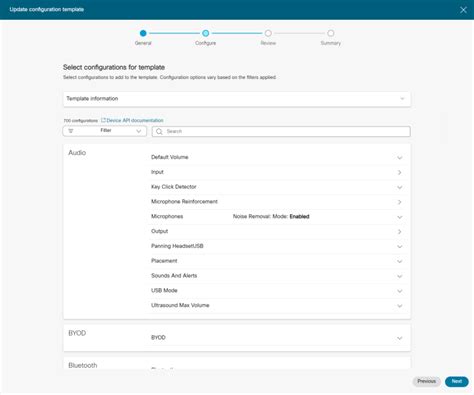This screenshot has height=395, width=474.
Task: Expand the BYOD configuration row
Action: tap(276, 338)
